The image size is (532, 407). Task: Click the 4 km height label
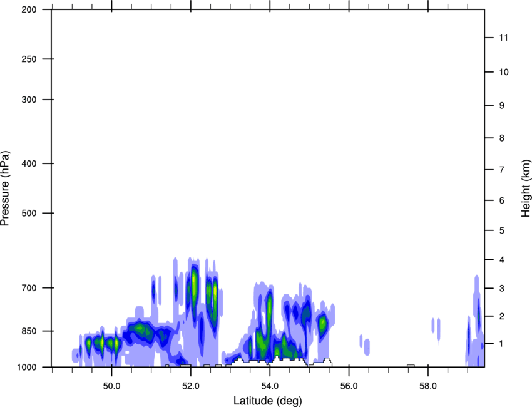[502, 260]
